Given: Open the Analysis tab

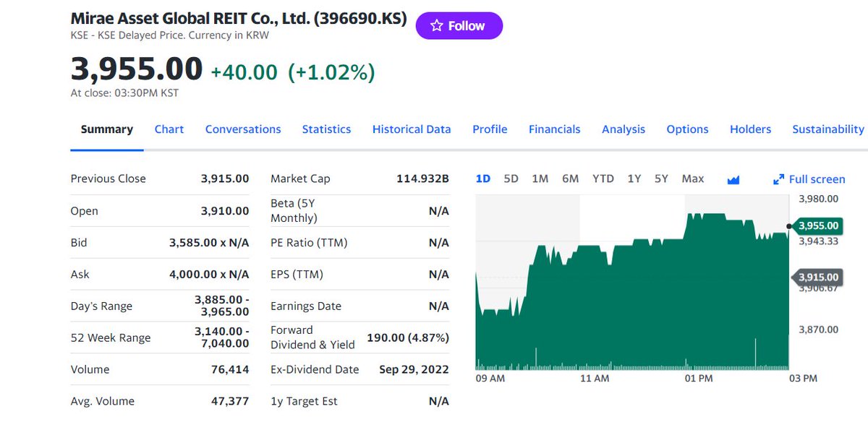Looking at the screenshot, I should pyautogui.click(x=624, y=129).
